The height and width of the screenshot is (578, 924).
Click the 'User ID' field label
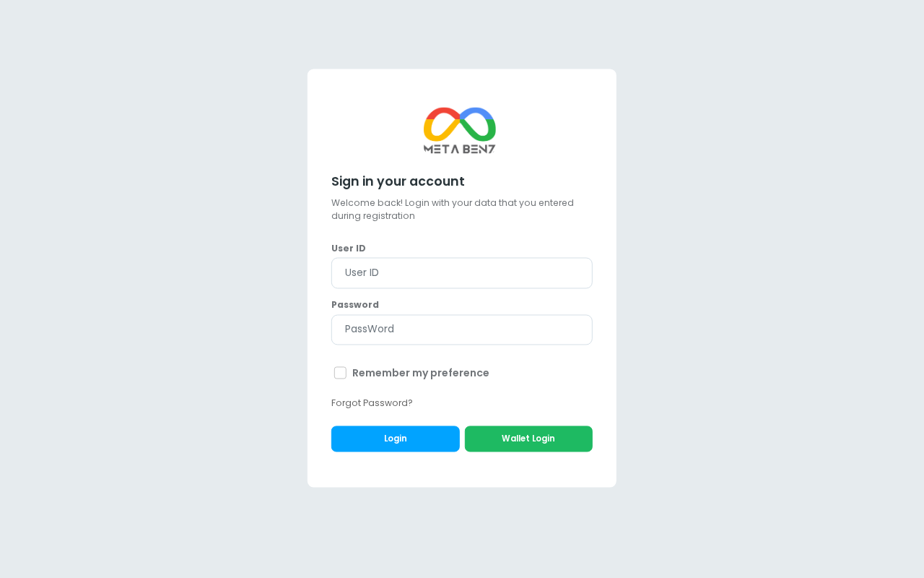tap(349, 249)
